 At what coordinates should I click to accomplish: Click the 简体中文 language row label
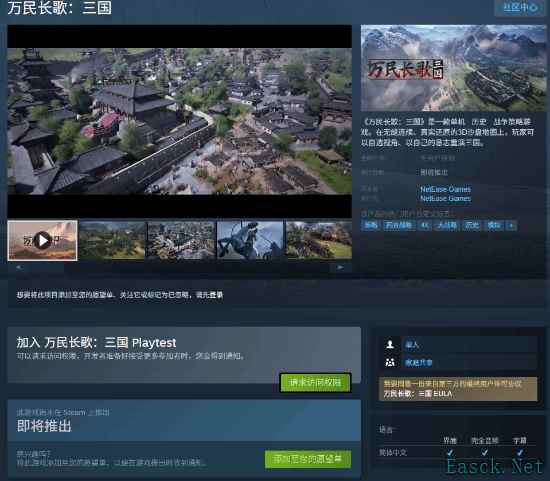point(393,453)
